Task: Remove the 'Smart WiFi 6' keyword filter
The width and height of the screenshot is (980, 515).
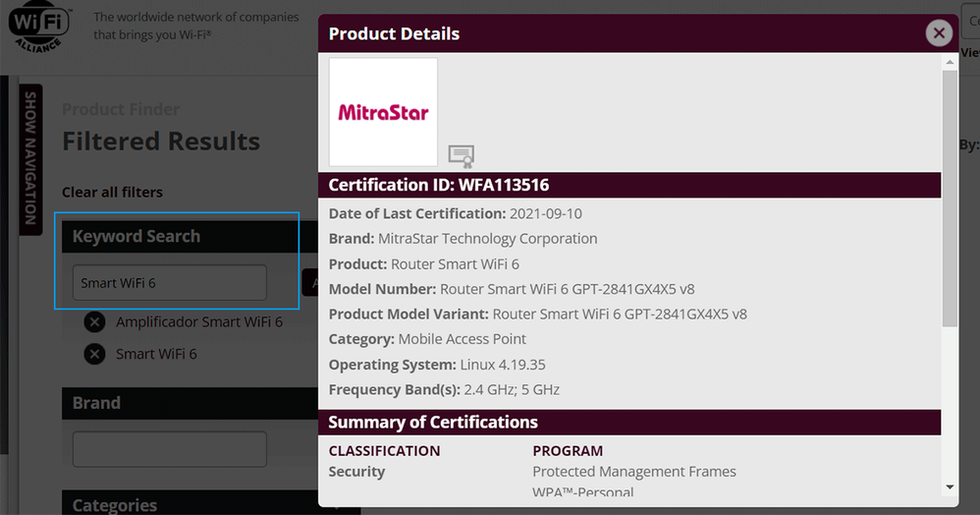Action: (94, 354)
